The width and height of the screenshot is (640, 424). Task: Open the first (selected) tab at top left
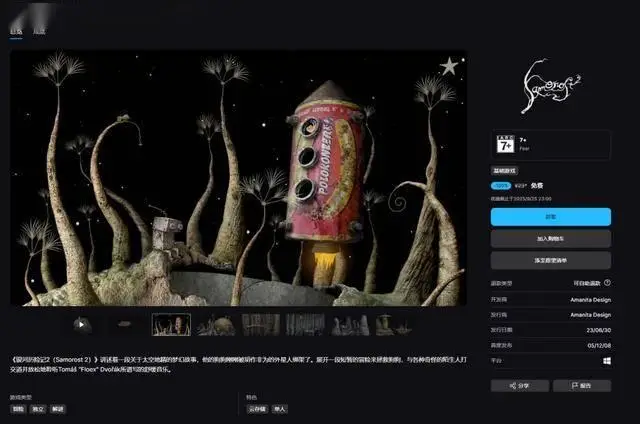coord(16,31)
